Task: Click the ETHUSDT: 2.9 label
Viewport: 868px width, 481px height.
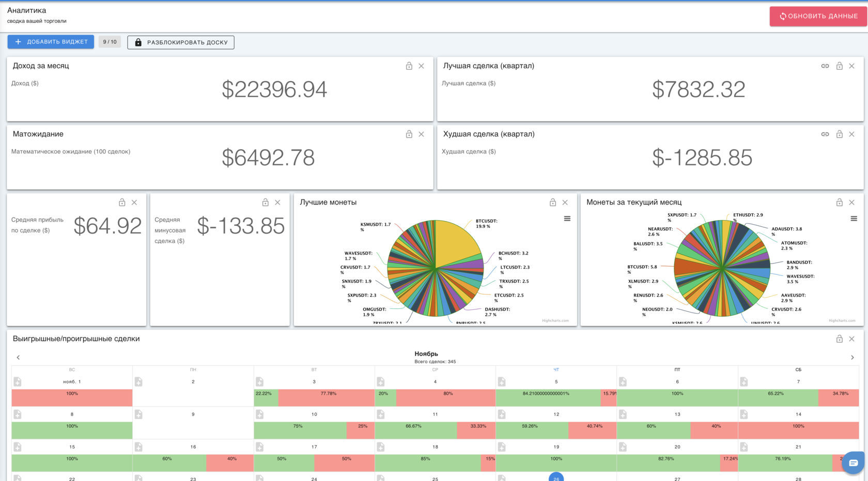Action: point(748,217)
